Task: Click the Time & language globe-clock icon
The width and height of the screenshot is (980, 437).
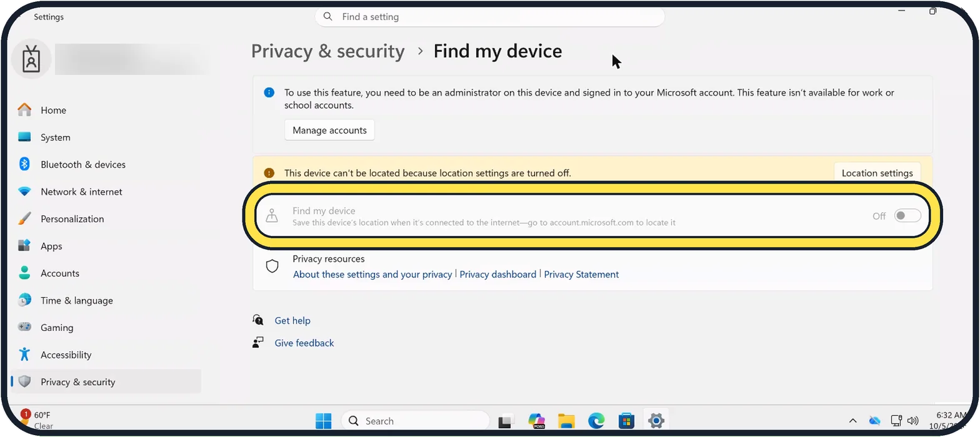Action: (x=24, y=300)
